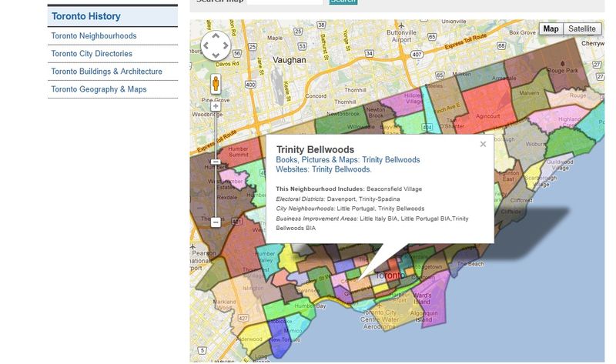The height and width of the screenshot is (364, 616).
Task: Open Websites: Trinity Bellwoods link
Action: [323, 169]
